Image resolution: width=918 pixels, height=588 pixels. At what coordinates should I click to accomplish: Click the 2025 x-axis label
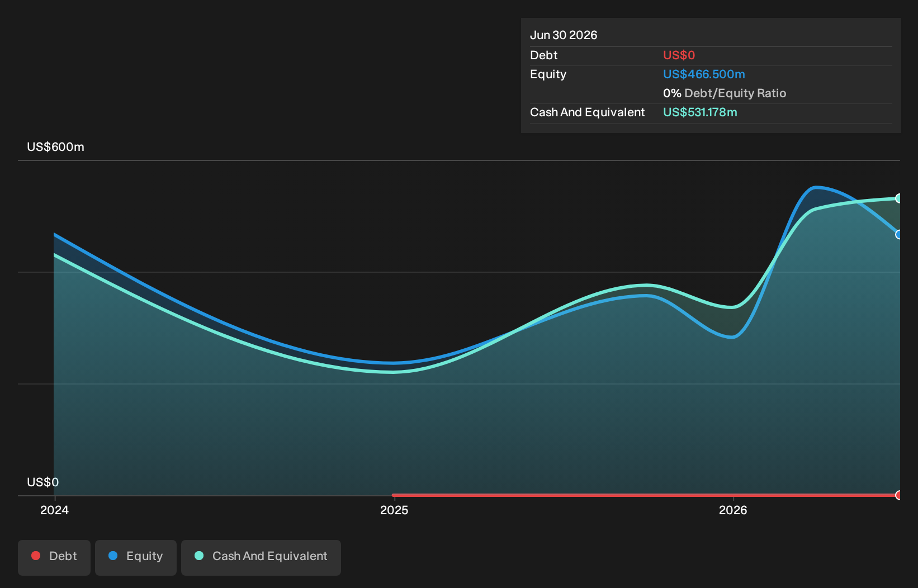[394, 510]
